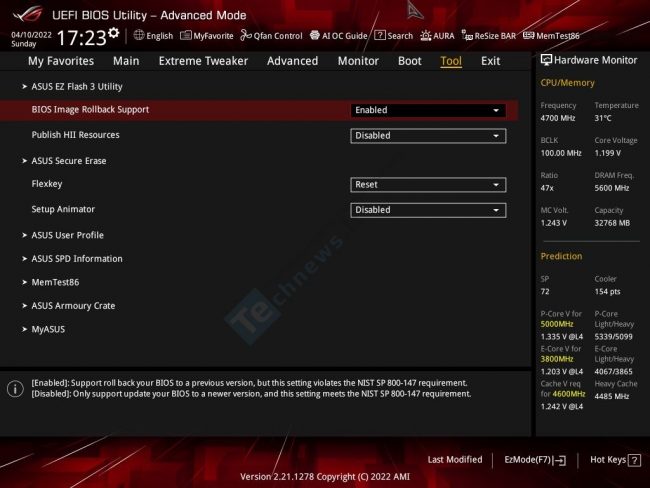Open the Flexkey Reset dropdown
This screenshot has height=488, width=650.
click(428, 185)
